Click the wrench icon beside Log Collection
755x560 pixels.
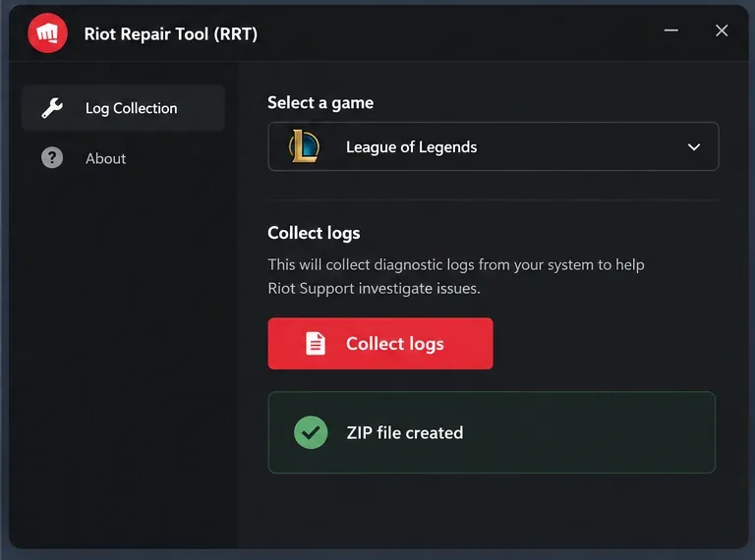coord(52,108)
